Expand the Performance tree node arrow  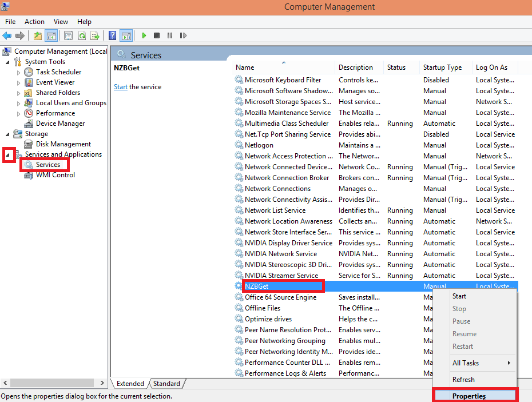click(18, 114)
